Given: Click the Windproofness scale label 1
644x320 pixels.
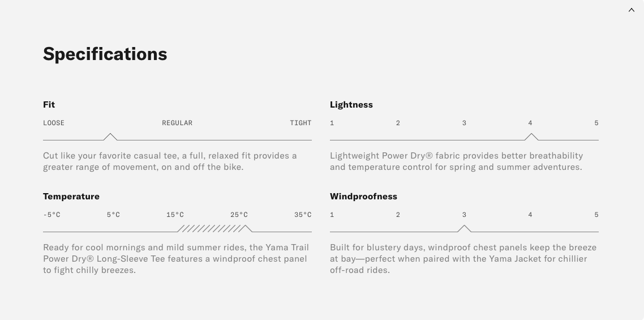Looking at the screenshot, I should pos(332,215).
